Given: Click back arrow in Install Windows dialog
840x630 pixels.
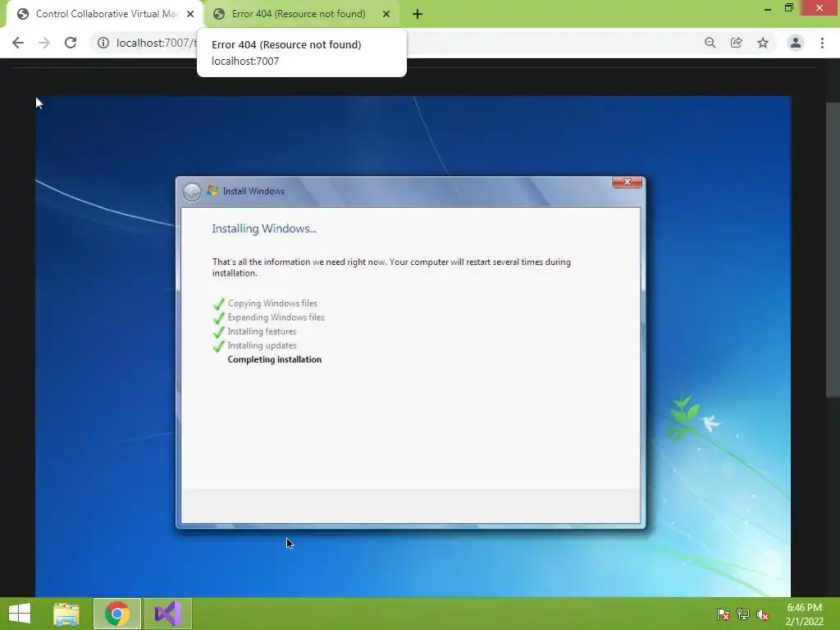Looking at the screenshot, I should point(192,191).
